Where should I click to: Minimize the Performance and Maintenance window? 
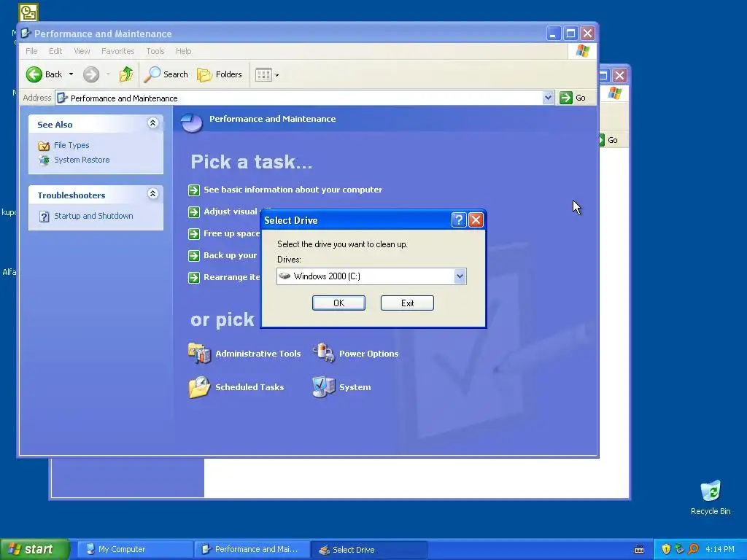click(553, 34)
